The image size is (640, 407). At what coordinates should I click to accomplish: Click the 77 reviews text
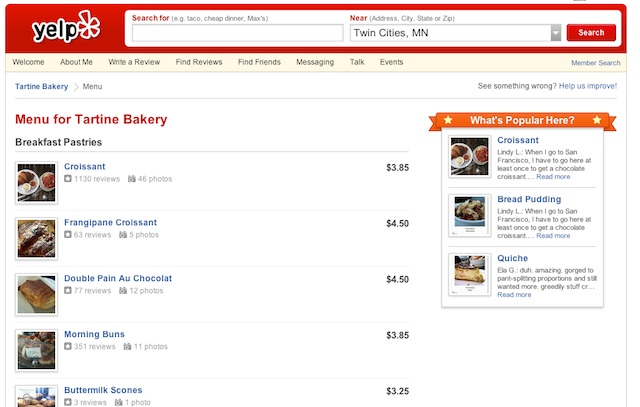[93, 291]
